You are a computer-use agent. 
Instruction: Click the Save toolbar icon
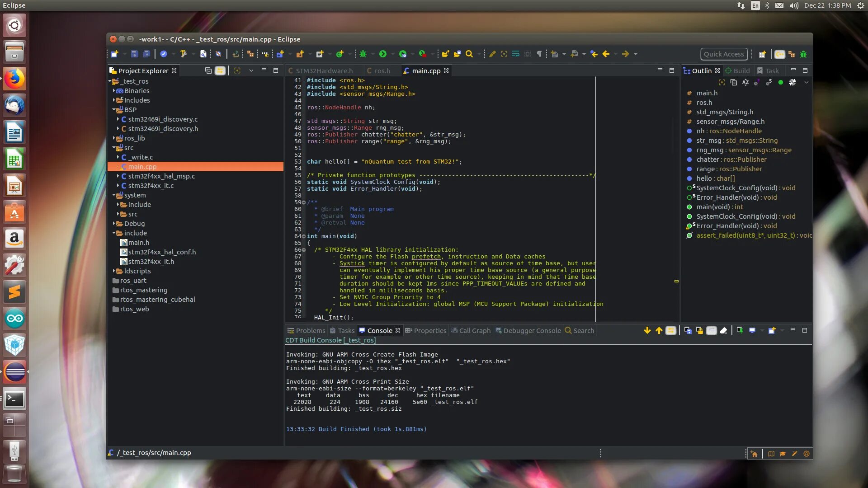coord(134,54)
